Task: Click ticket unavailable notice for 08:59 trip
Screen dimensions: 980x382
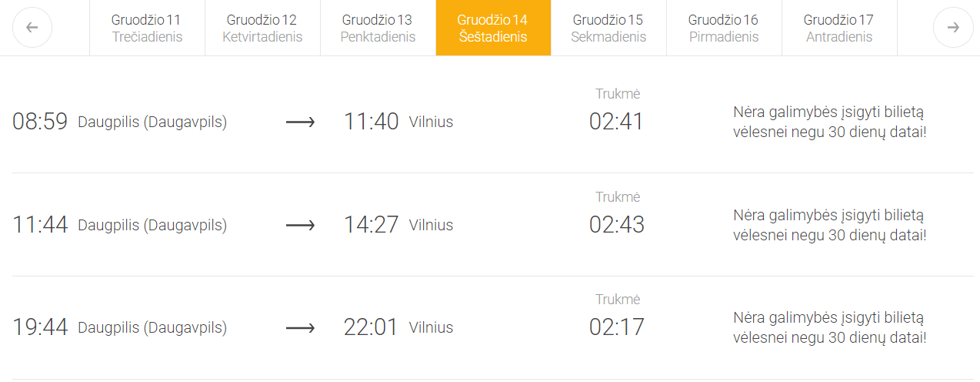Action: 829,122
